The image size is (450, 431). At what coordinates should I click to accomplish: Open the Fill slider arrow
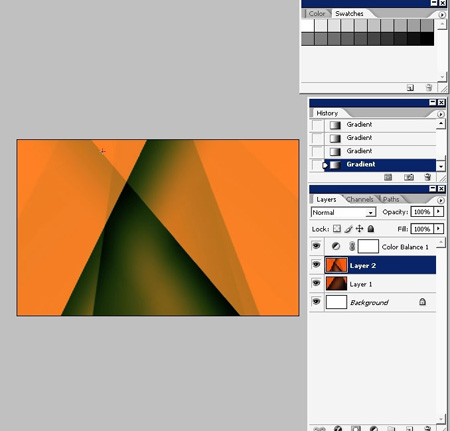click(x=438, y=229)
